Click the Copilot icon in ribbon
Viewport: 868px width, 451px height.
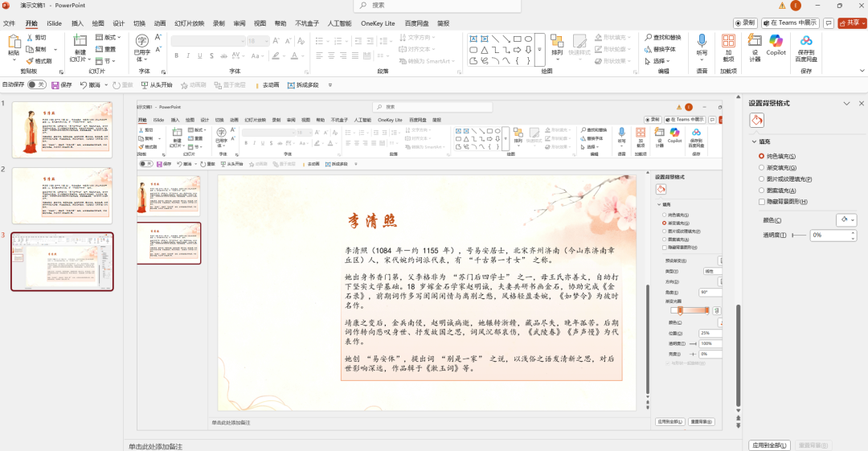[x=776, y=40]
